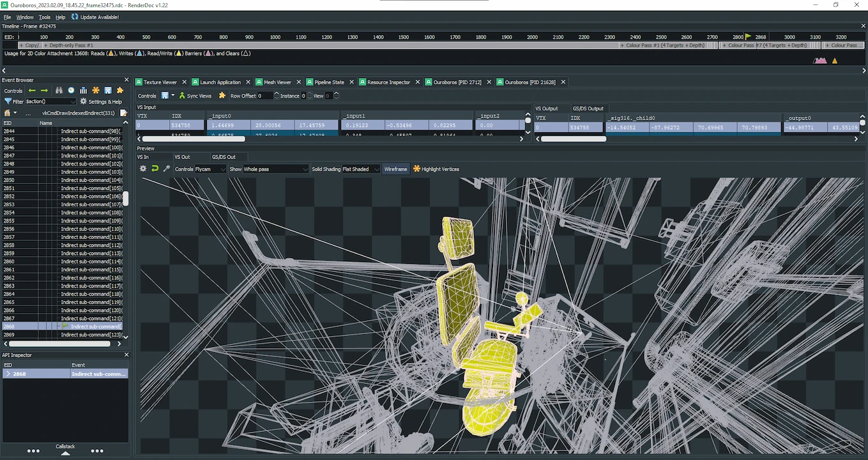Select the GS/DS Output tab

pos(588,109)
